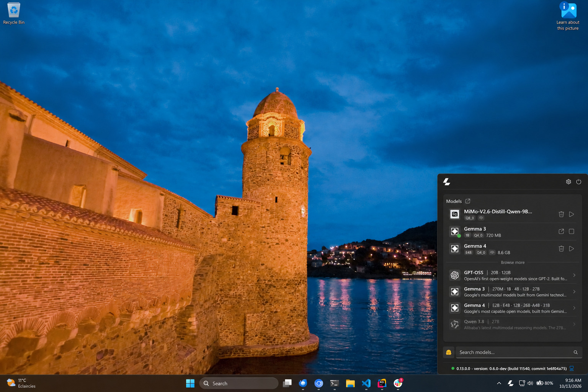588x392 pixels.
Task: Open Visual Studio Code from the taskbar
Action: click(x=366, y=383)
